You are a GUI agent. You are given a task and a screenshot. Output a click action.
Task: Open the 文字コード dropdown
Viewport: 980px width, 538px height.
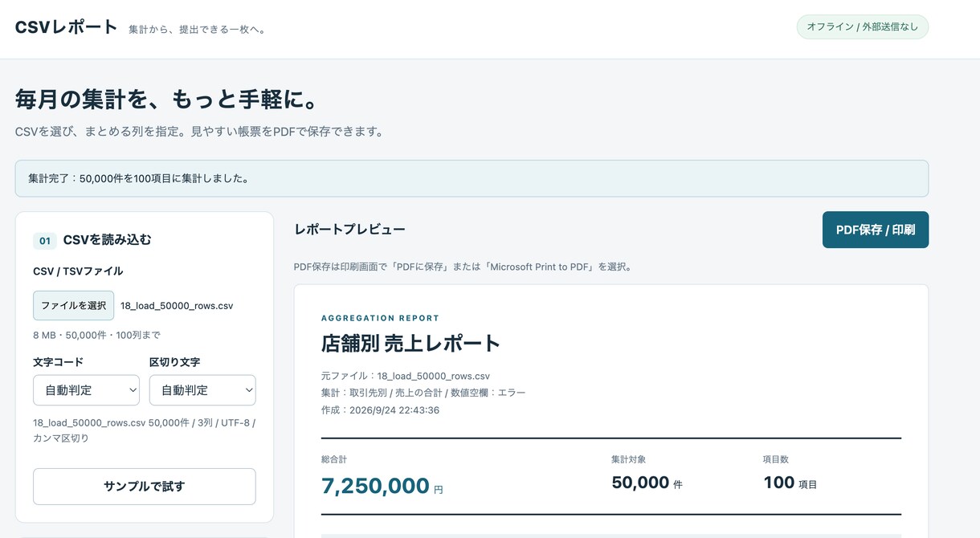pos(86,390)
